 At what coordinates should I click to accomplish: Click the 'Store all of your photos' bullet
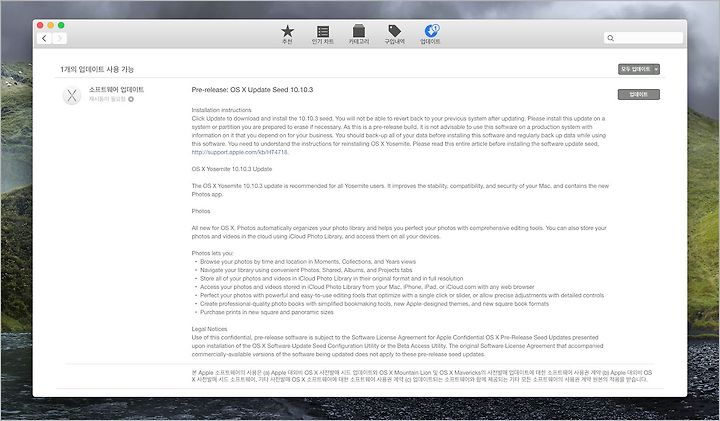(x=332, y=278)
